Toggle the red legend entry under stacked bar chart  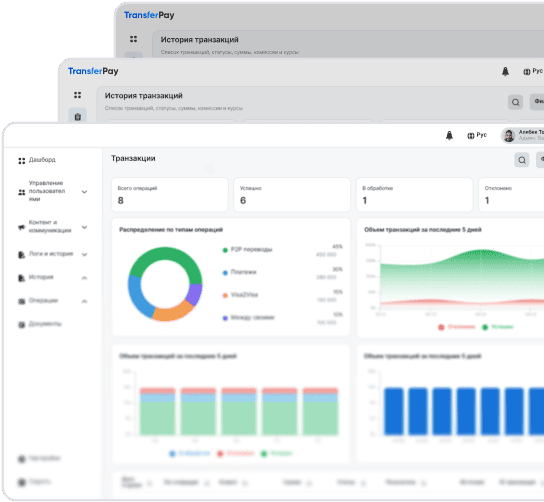(x=236, y=453)
